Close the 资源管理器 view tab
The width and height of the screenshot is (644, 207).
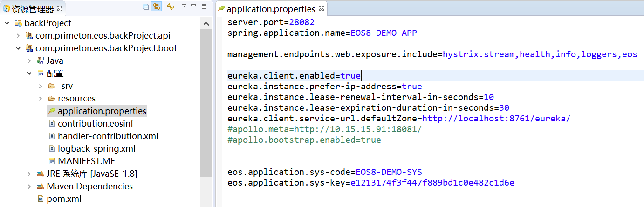(59, 8)
